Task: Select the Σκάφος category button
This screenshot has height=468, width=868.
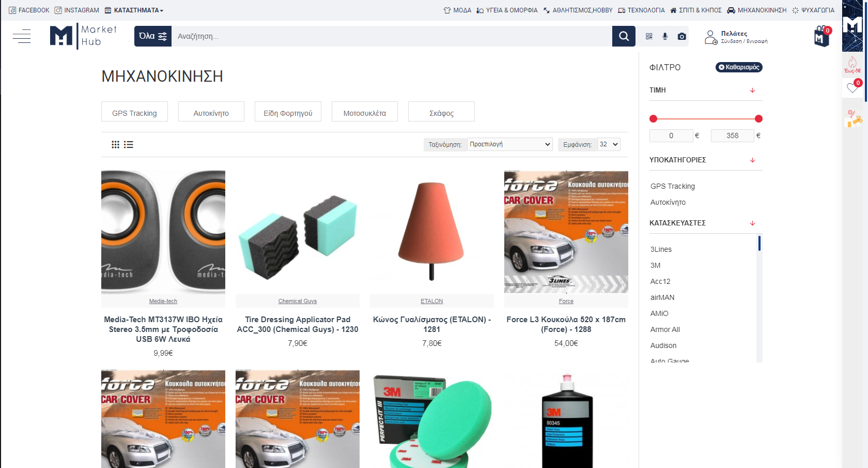Action: pyautogui.click(x=441, y=112)
